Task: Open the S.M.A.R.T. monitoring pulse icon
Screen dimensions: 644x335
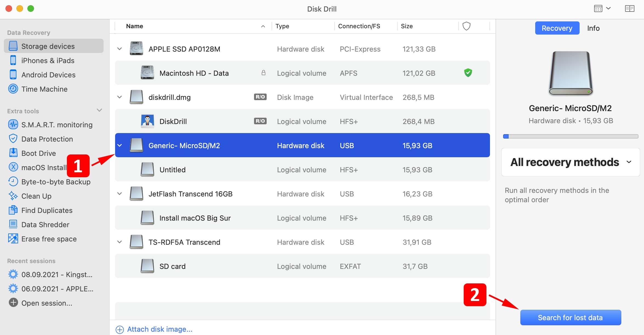Action: [13, 125]
